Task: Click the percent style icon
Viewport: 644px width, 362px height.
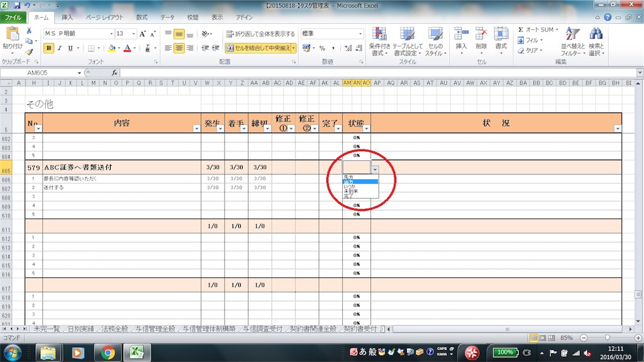Action: coord(322,48)
